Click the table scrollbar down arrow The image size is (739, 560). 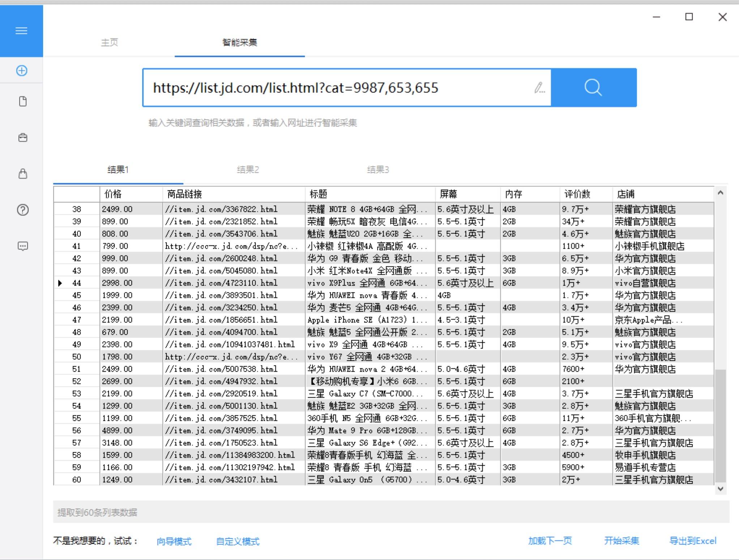point(720,489)
